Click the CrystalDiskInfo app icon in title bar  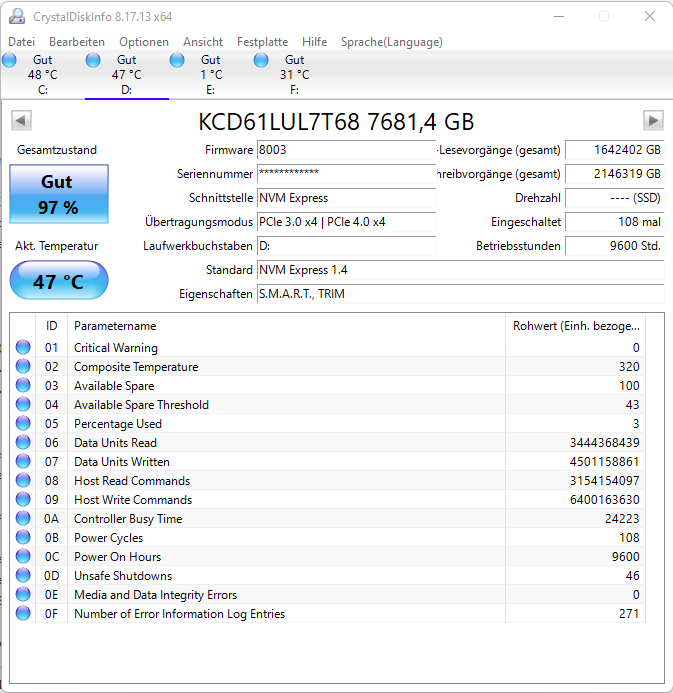(x=17, y=16)
